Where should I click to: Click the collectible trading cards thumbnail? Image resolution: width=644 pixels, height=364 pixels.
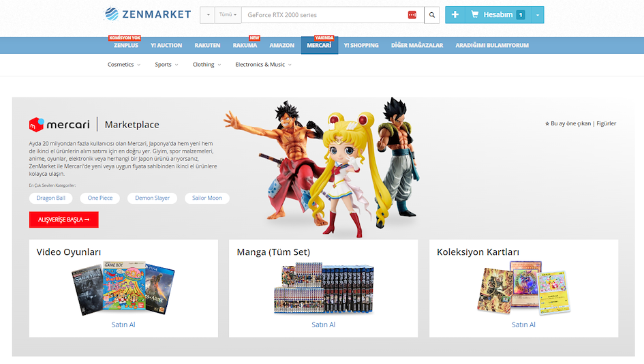coord(523,288)
